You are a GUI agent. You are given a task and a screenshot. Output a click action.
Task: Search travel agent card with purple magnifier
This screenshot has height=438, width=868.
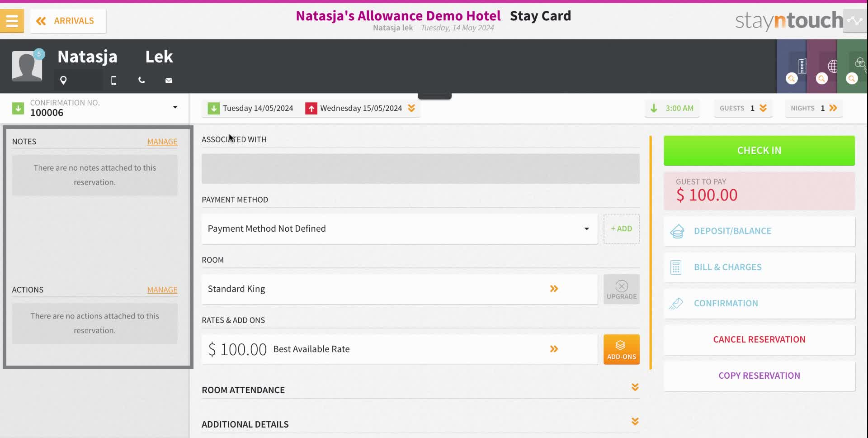[822, 79]
